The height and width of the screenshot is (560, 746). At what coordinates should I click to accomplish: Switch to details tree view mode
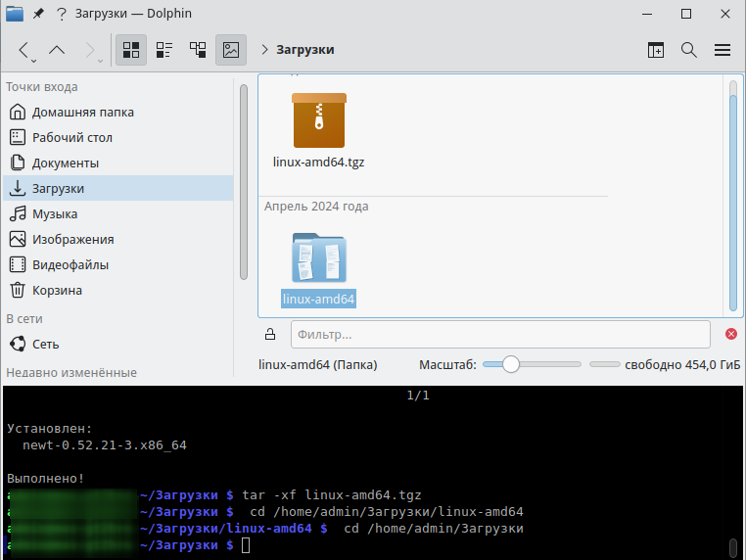[198, 50]
